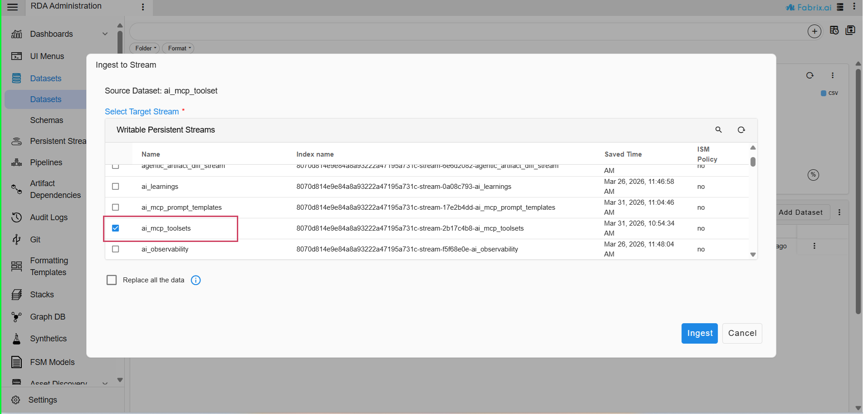Click the Settings gear icon

click(x=16, y=400)
